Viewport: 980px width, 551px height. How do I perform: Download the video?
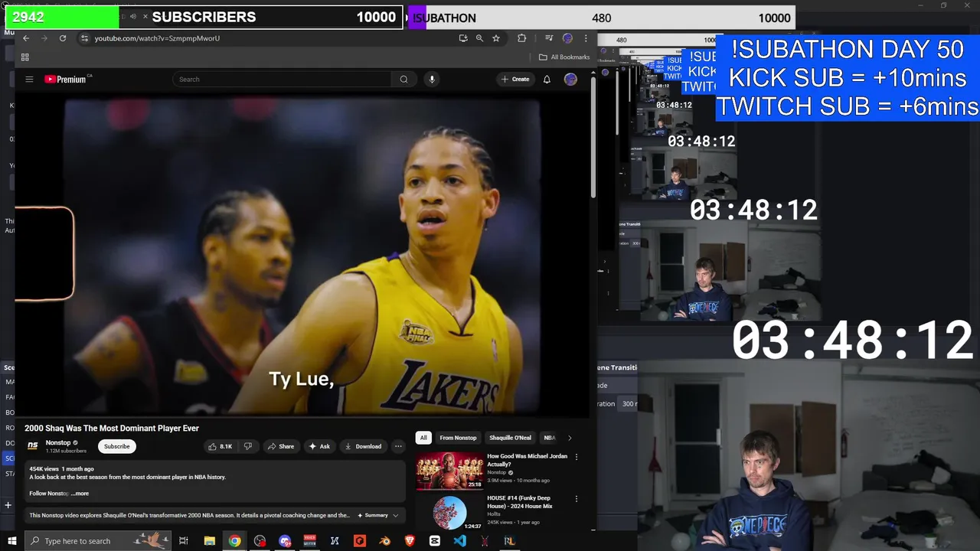(x=363, y=446)
